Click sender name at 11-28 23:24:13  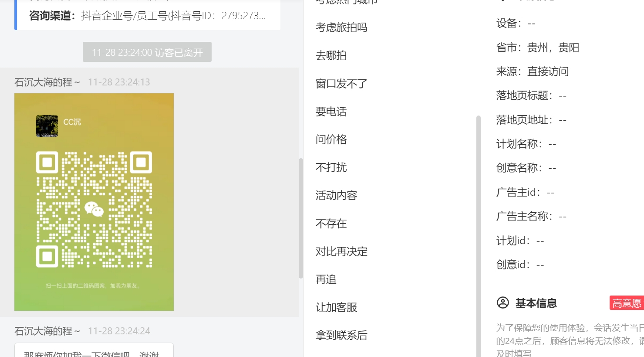coord(47,82)
